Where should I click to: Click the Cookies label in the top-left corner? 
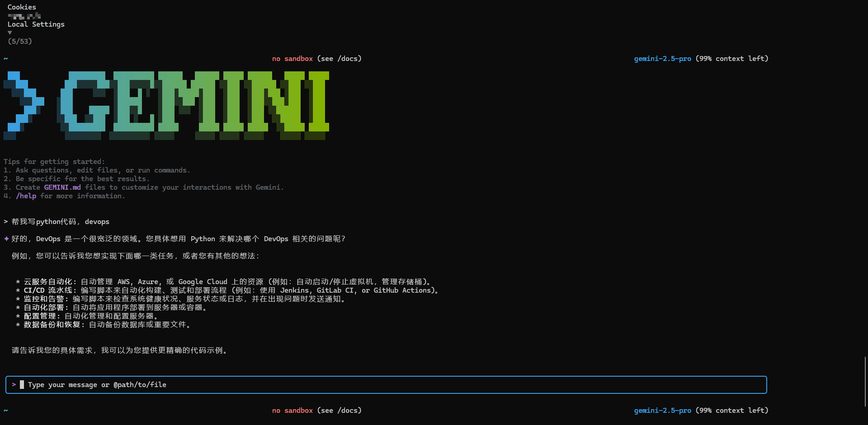(x=22, y=7)
